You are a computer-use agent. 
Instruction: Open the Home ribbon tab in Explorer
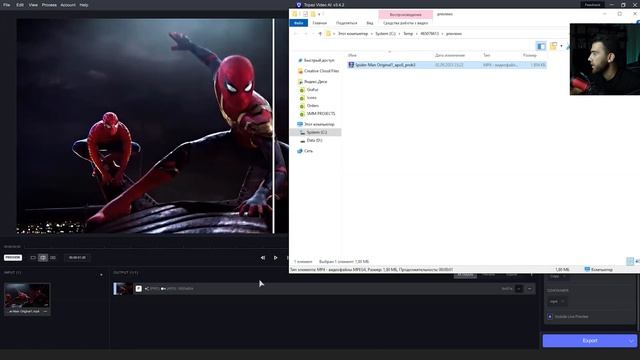(320, 23)
